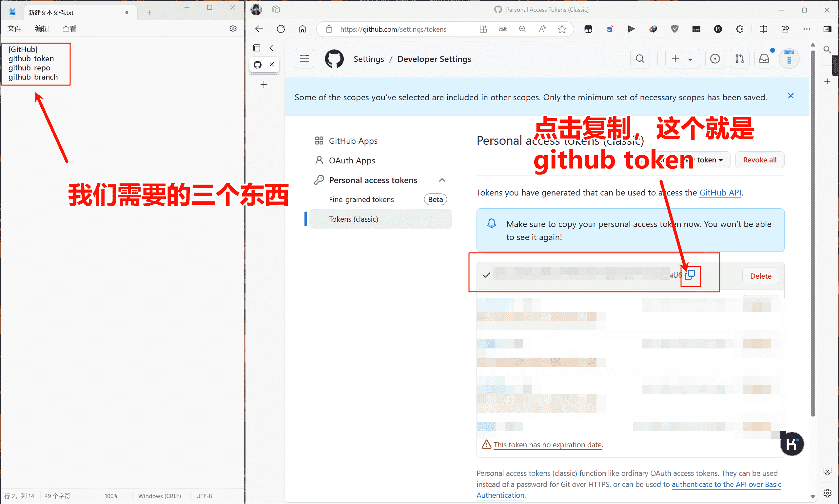Click the page vertical scrollbar

coord(812,233)
